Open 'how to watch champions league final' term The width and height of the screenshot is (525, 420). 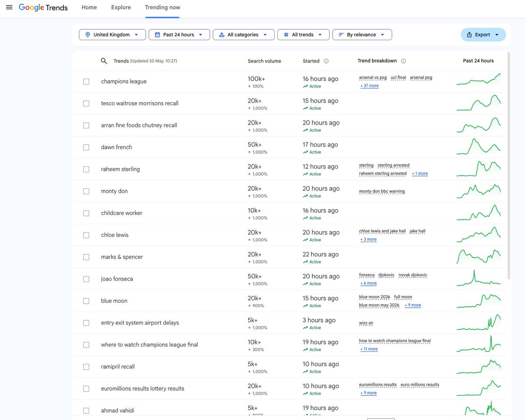(395, 341)
